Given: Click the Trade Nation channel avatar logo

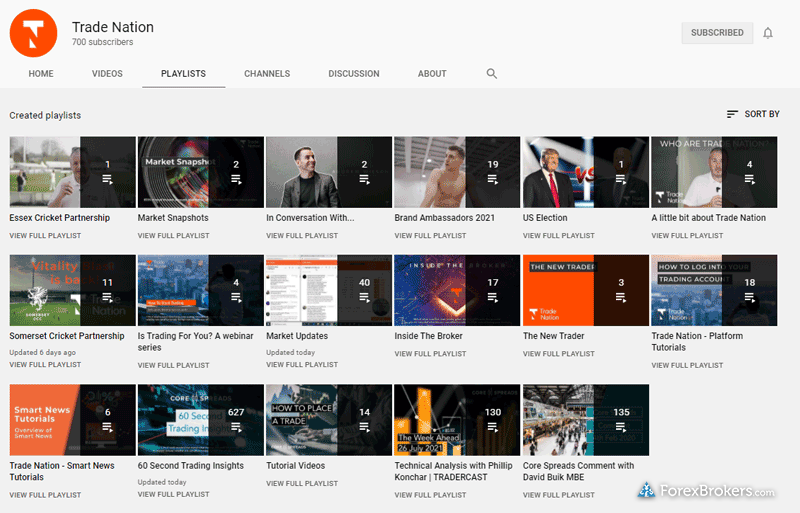Looking at the screenshot, I should 33,33.
